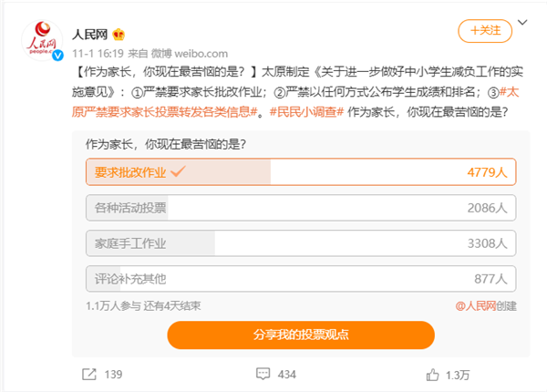The image size is (547, 392).
Task: Select poll option 家庭手工作业
Action: (x=301, y=243)
